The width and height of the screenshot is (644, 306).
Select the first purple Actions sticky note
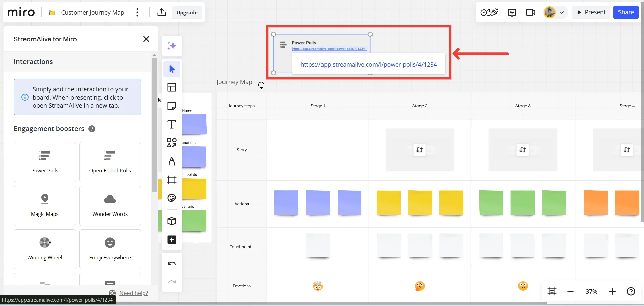(x=286, y=202)
